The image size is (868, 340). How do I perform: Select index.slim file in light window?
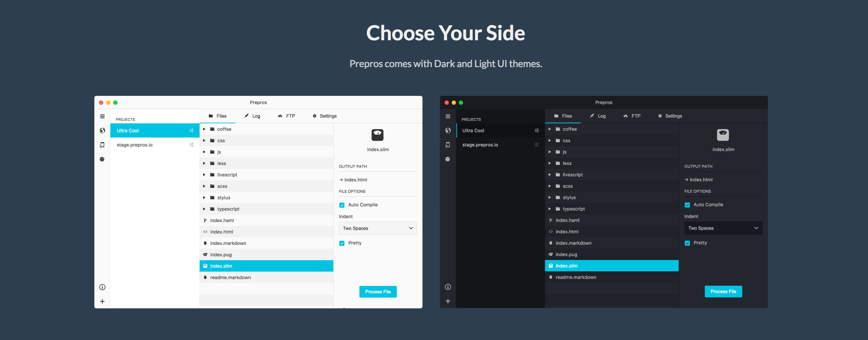pyautogui.click(x=266, y=266)
